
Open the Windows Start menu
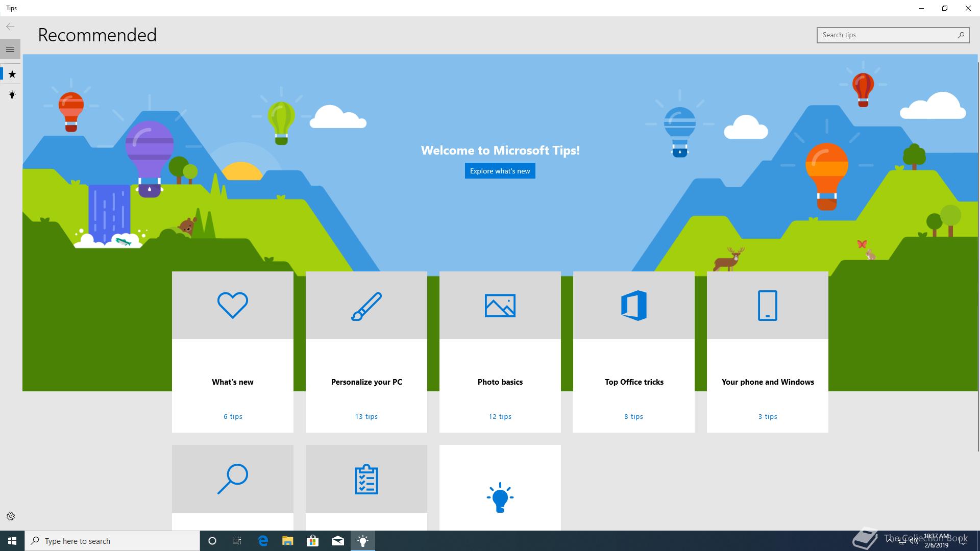pyautogui.click(x=12, y=541)
